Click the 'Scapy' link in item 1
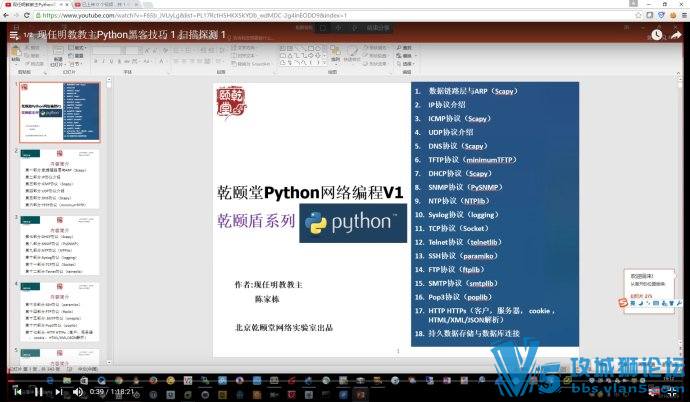690x402 pixels. click(504, 91)
